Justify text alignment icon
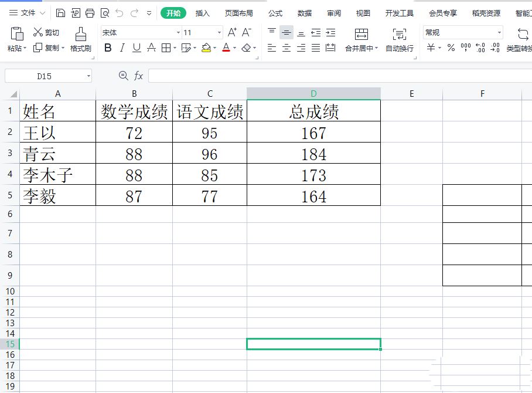Screen dimensions: 532x393 pos(316,48)
